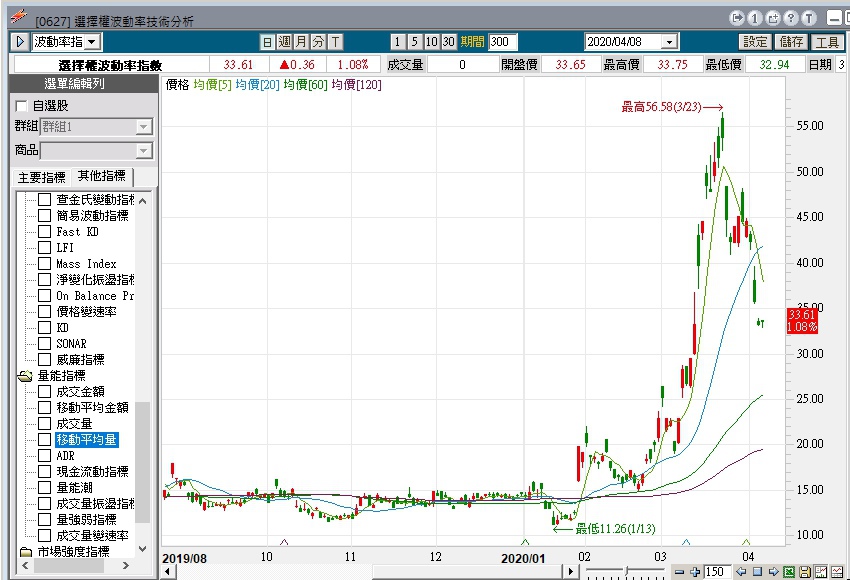Screen dimensions: 850x580
Task: Choose the 10 minute interval button
Action: pos(432,42)
